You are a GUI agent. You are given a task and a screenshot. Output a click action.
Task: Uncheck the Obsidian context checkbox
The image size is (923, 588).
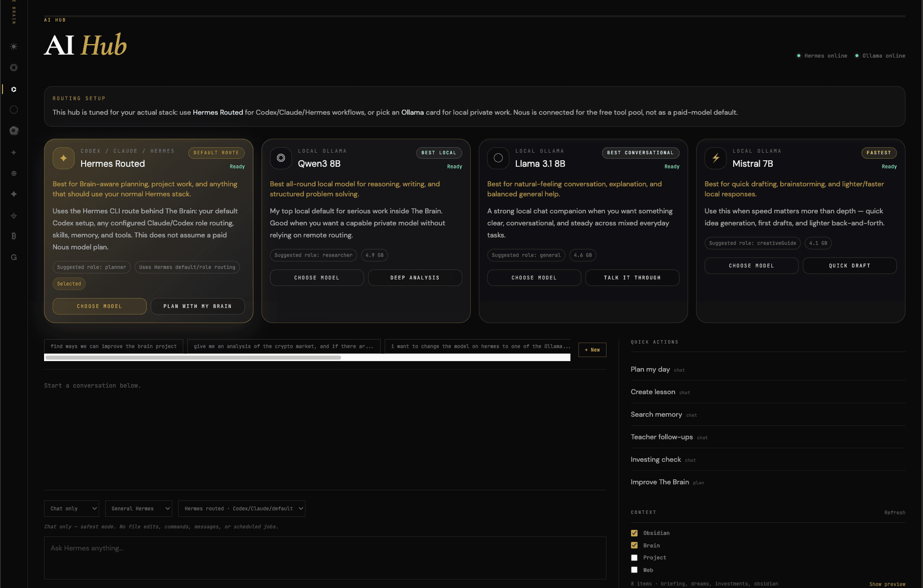click(634, 533)
